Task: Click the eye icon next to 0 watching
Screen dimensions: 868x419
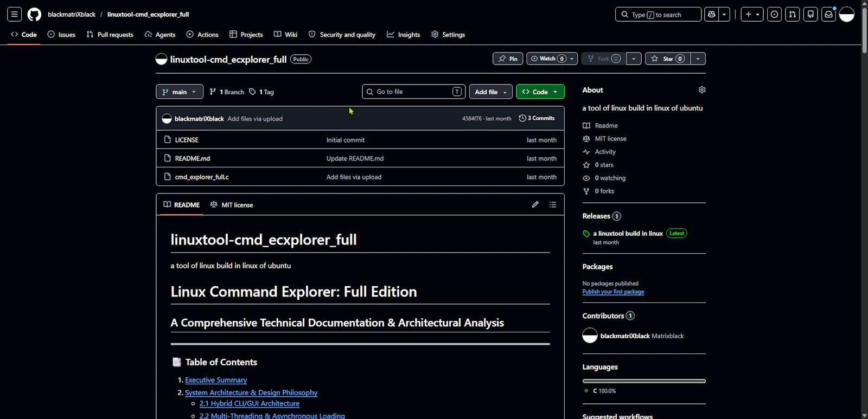Action: coord(586,178)
